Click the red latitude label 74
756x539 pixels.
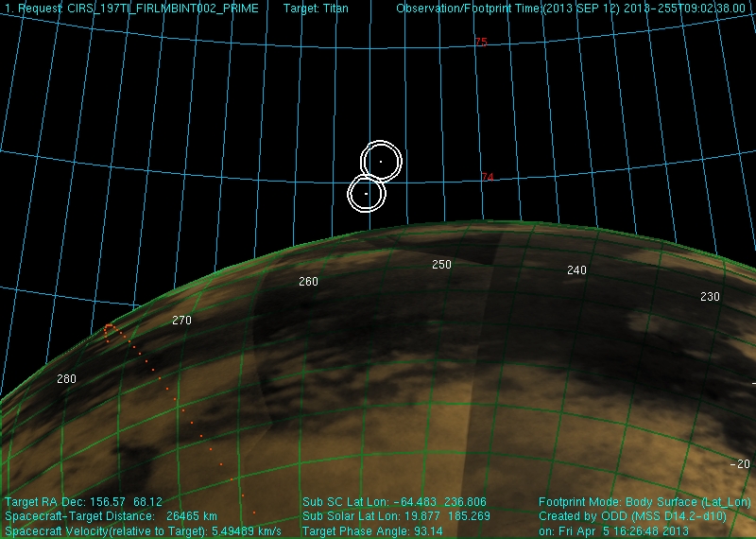(x=488, y=177)
